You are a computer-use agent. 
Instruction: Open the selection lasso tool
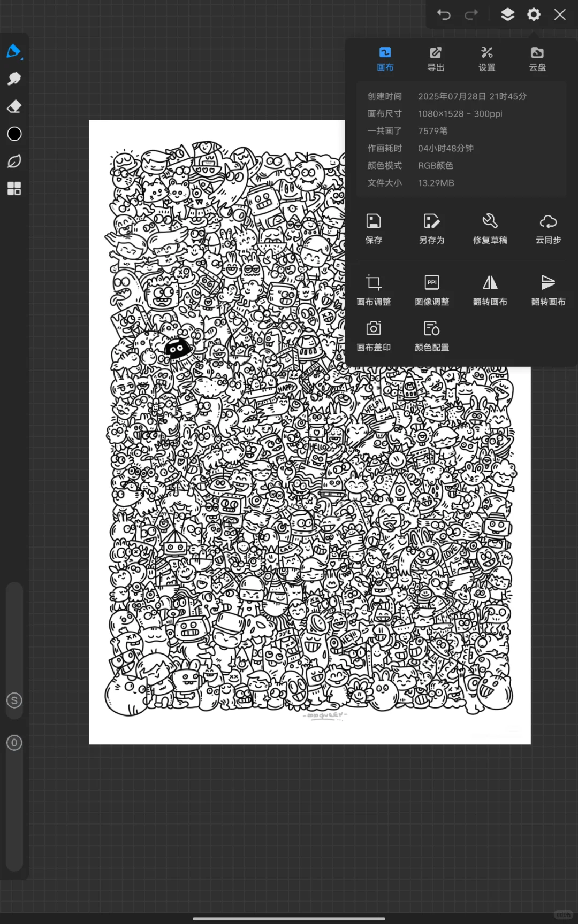pos(14,161)
